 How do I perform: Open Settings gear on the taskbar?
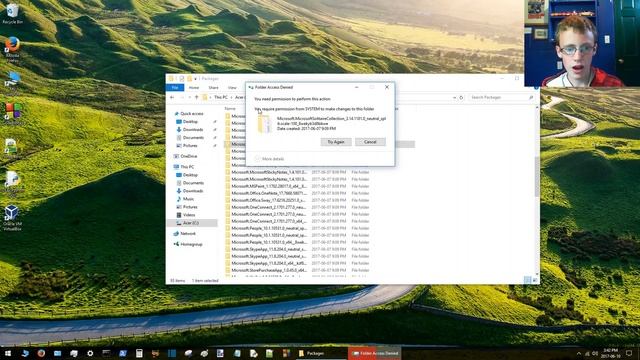click(90, 353)
